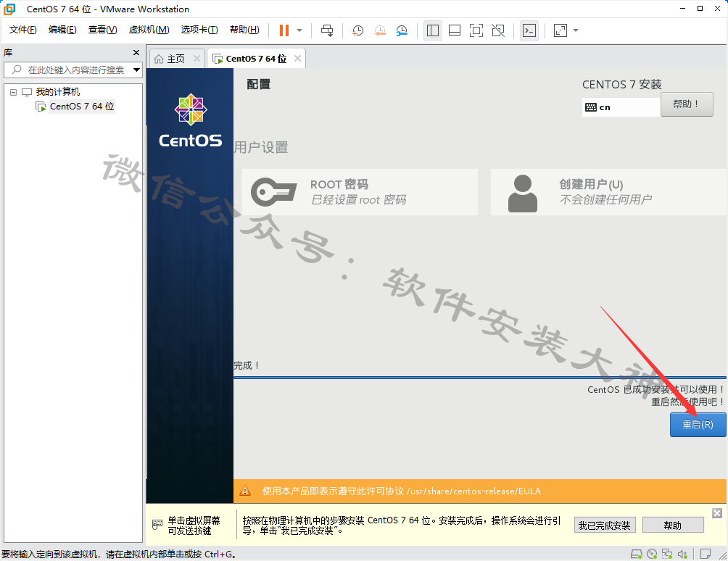Open the console view icon
The image size is (728, 561).
[x=529, y=30]
